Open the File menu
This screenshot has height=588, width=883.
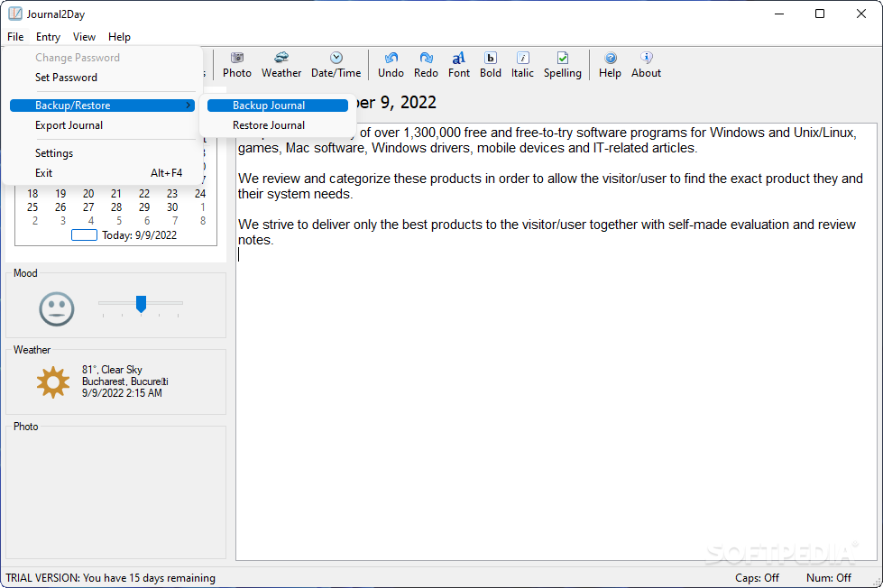pos(15,37)
